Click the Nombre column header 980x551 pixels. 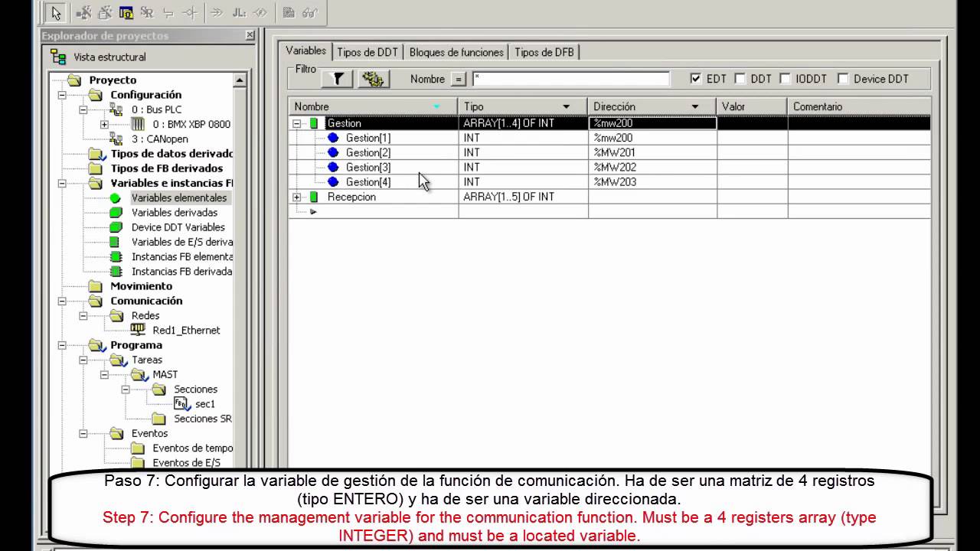pos(373,106)
